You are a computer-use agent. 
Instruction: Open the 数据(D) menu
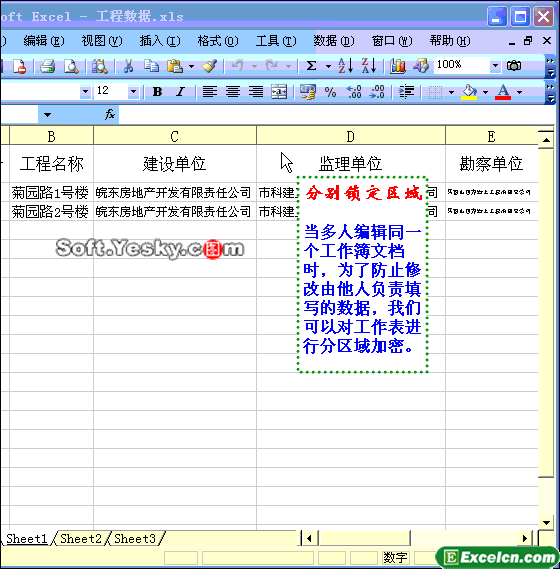point(334,41)
